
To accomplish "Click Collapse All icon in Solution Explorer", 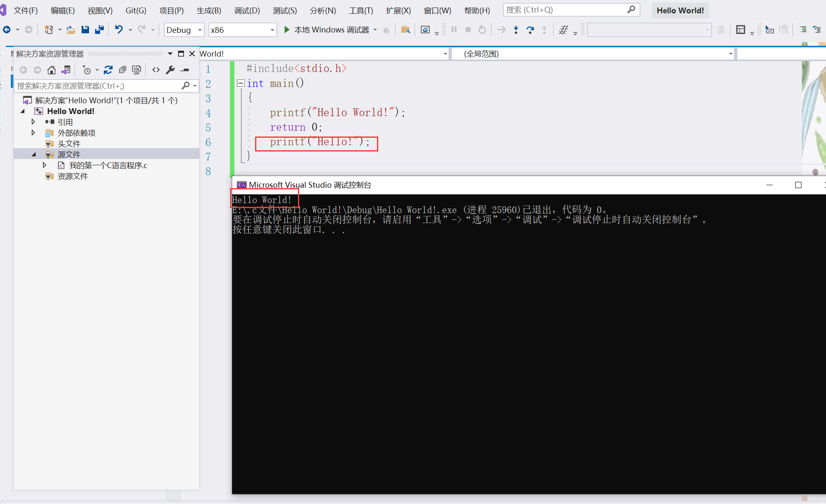I will 122,70.
